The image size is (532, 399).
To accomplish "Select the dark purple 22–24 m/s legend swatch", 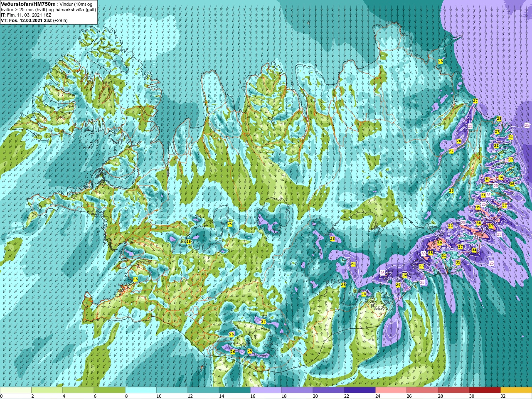I will tap(360, 390).
